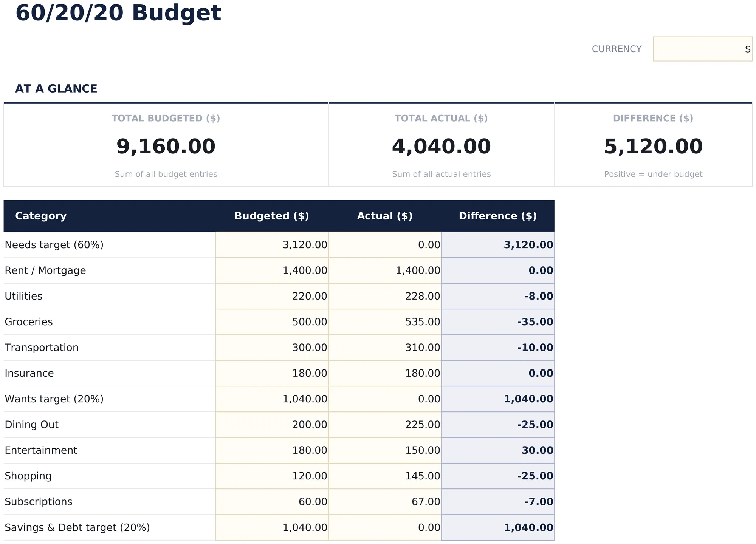This screenshot has height=544, width=756.
Task: Edit the Savings & Debt target budgeted cell
Action: tap(272, 527)
